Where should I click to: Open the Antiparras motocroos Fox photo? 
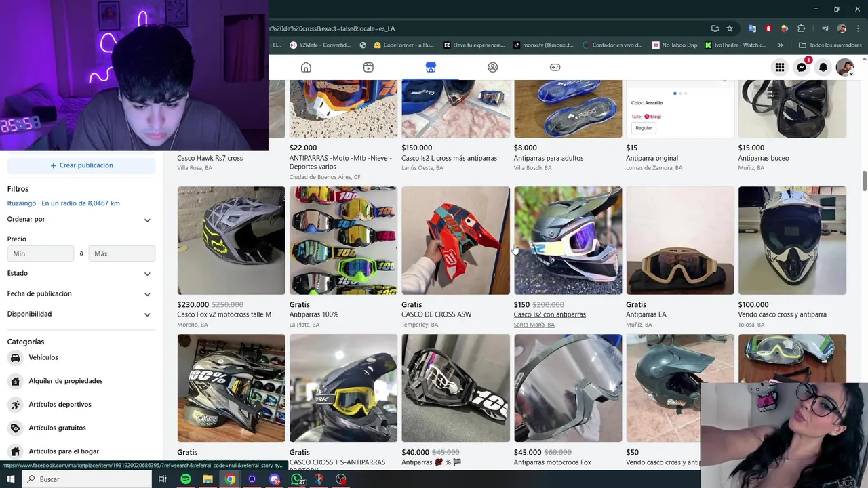tap(568, 388)
